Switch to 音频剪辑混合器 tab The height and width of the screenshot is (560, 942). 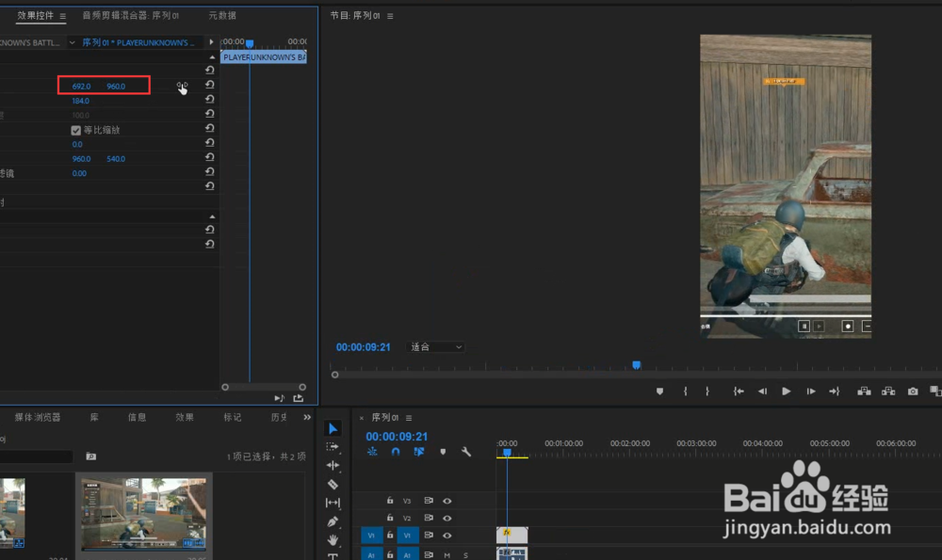[130, 16]
